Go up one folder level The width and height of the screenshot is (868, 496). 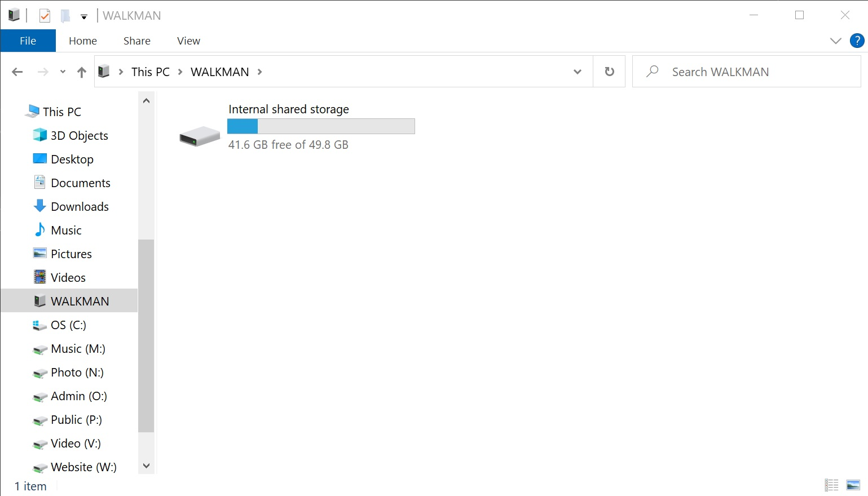coord(82,72)
